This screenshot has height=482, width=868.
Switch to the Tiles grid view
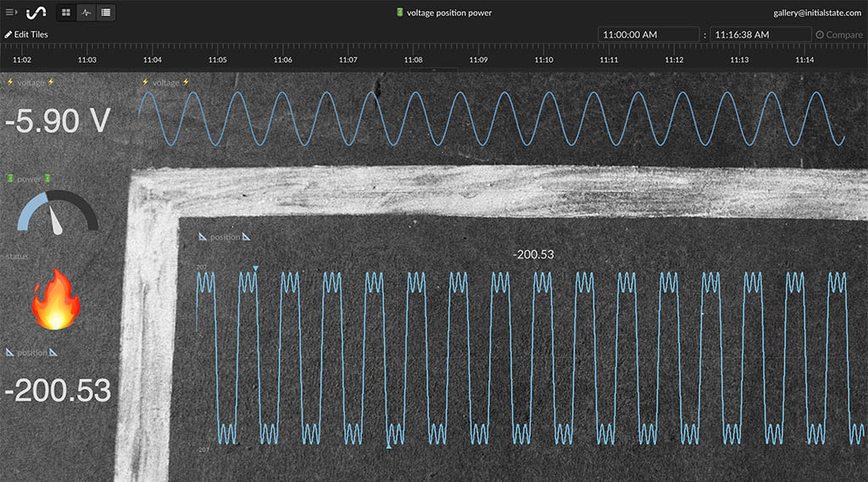(66, 13)
